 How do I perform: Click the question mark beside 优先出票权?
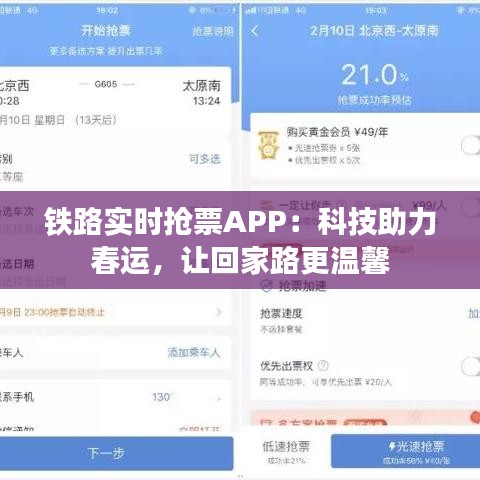click(x=323, y=366)
